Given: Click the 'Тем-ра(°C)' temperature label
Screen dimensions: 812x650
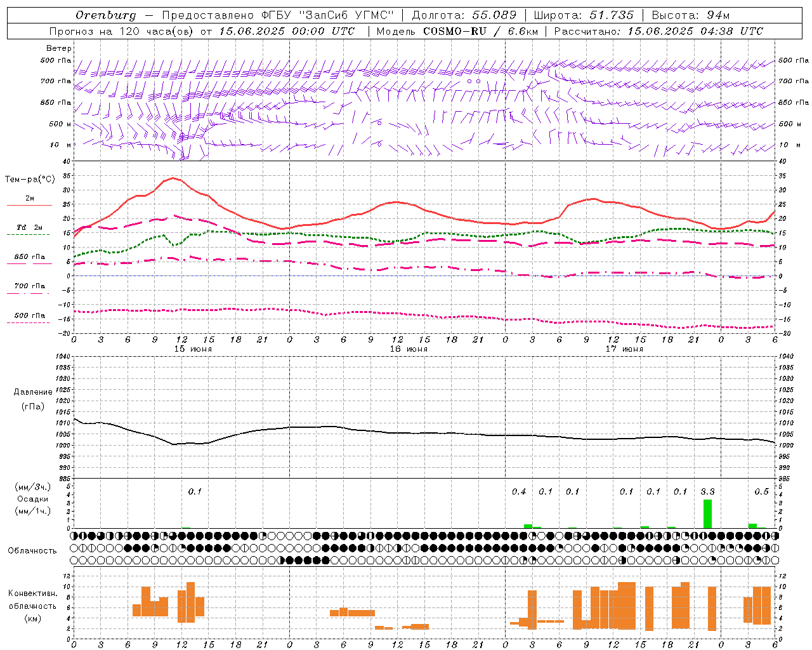Looking at the screenshot, I should coord(30,180).
